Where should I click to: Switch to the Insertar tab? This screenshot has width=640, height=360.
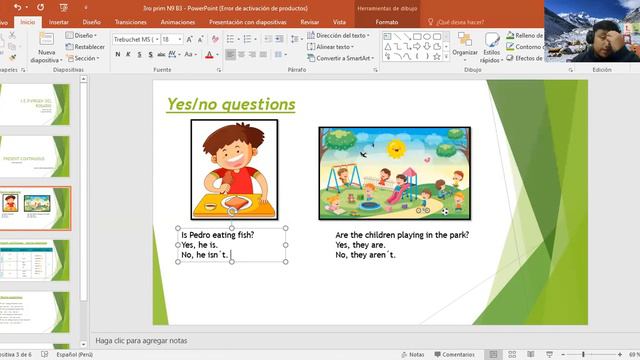[59, 22]
